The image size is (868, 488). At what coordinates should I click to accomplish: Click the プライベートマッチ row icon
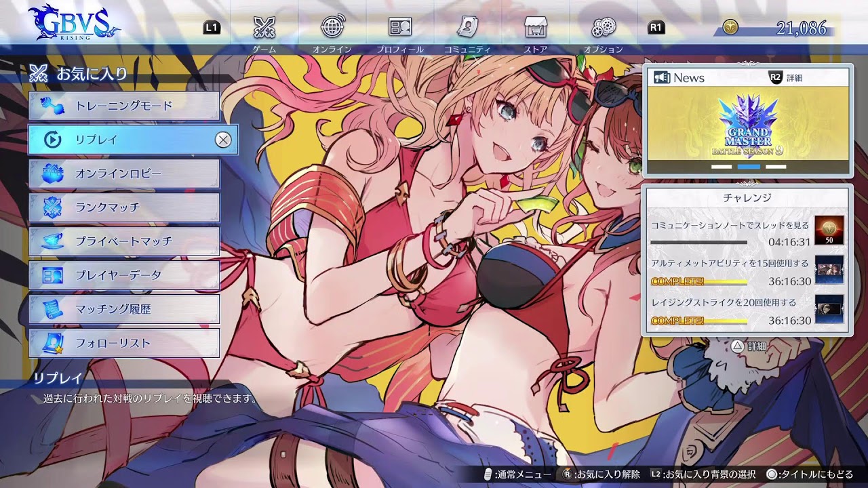pyautogui.click(x=52, y=241)
